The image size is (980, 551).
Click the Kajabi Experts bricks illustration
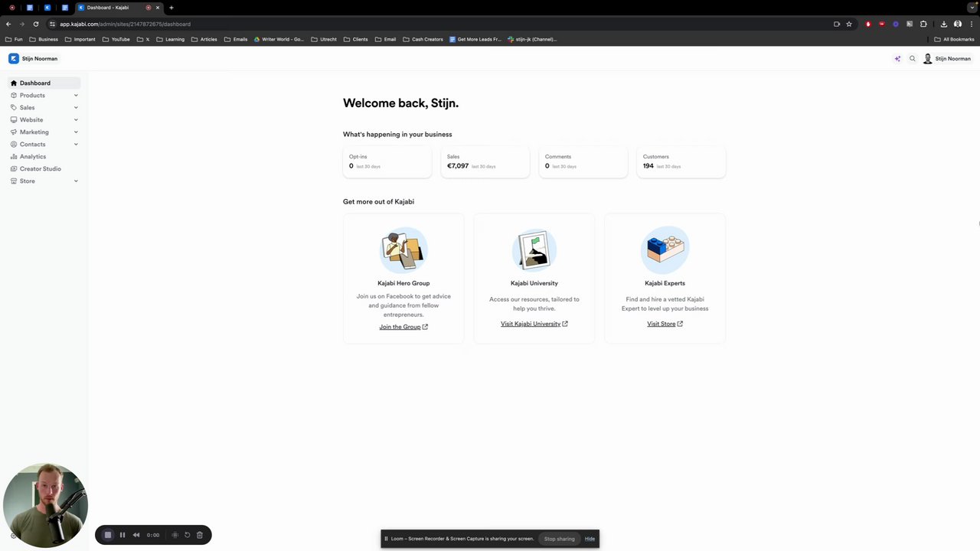665,249
